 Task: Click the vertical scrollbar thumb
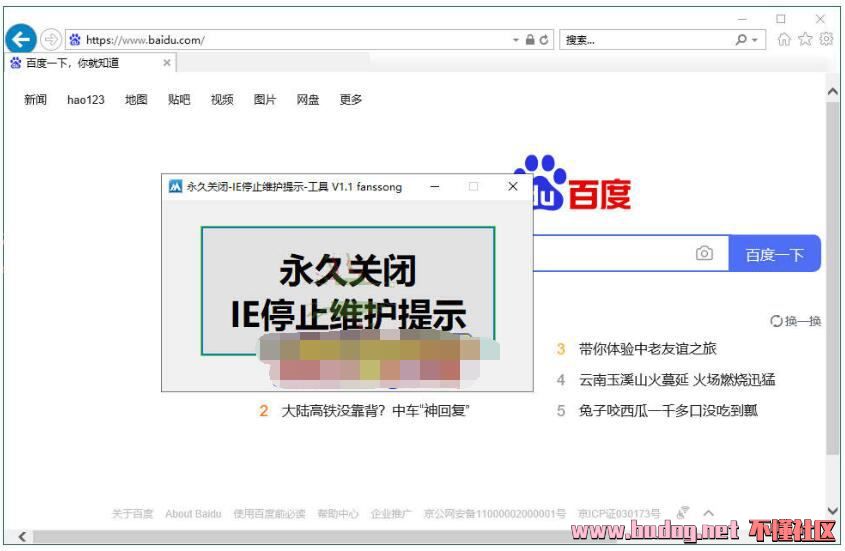tap(833, 279)
